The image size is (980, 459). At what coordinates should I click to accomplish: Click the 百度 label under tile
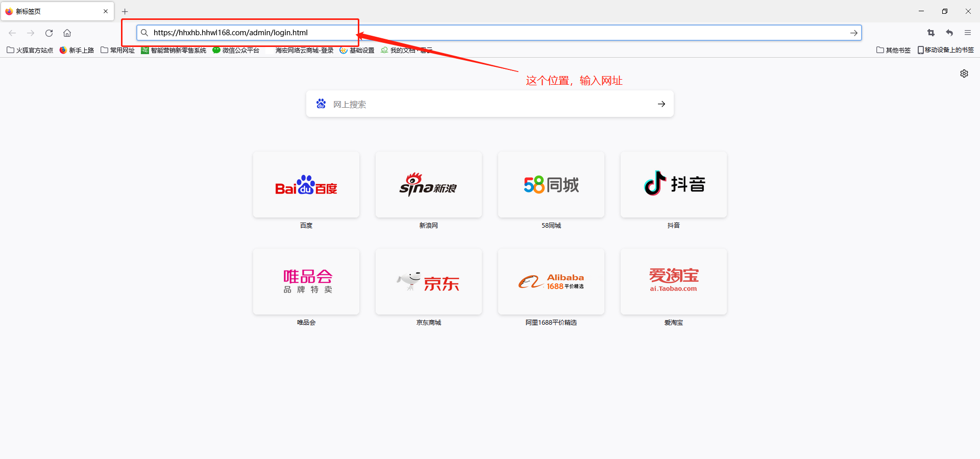click(x=306, y=225)
